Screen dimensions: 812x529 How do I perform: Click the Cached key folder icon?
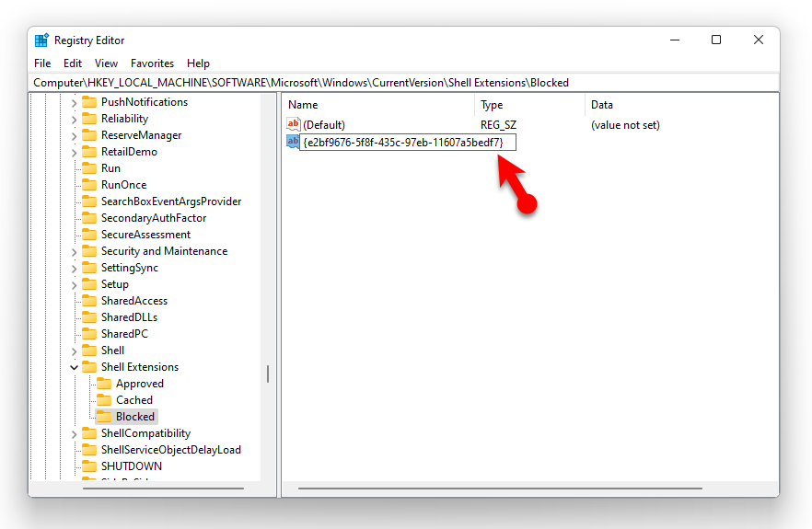pos(104,400)
